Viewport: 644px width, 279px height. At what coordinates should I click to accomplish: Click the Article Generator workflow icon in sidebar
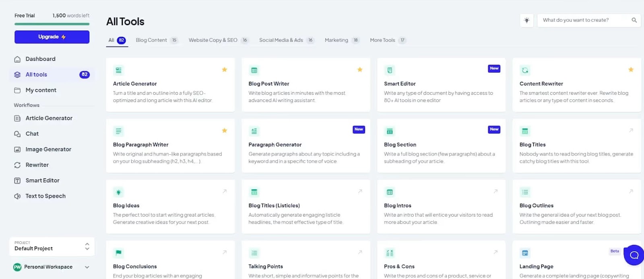tap(17, 118)
